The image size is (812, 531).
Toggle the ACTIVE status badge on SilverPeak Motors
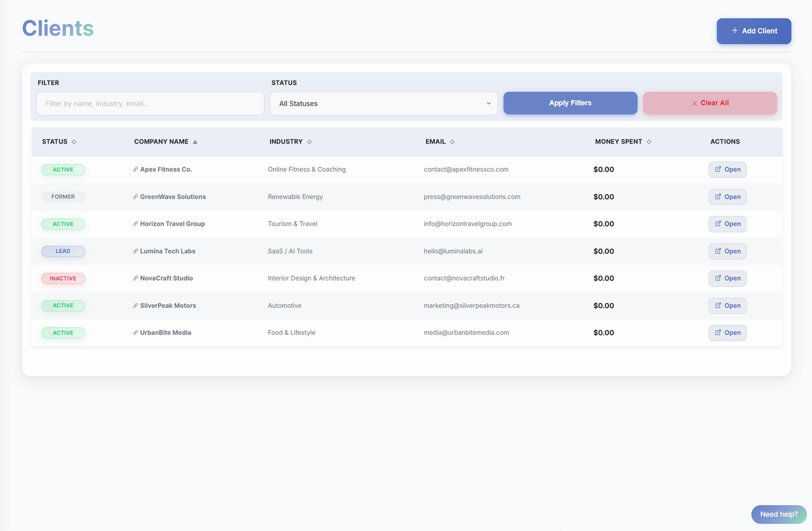(x=63, y=305)
